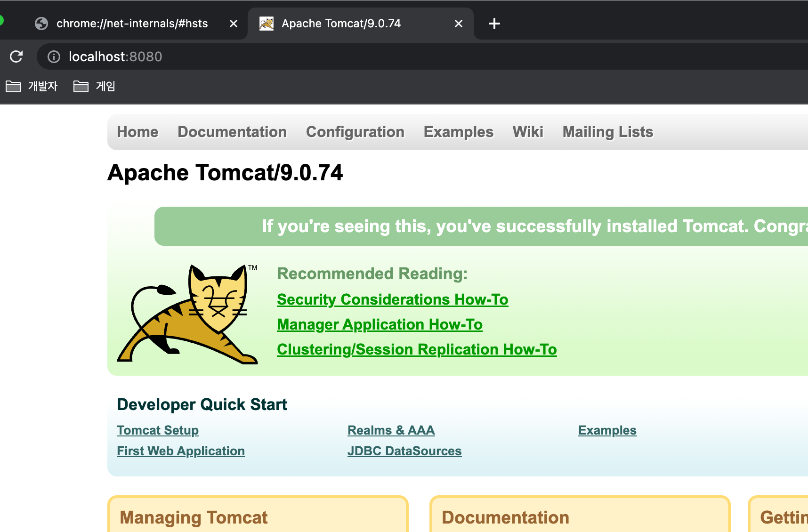
Task: Open Examples in the top navigation bar
Action: (x=459, y=132)
